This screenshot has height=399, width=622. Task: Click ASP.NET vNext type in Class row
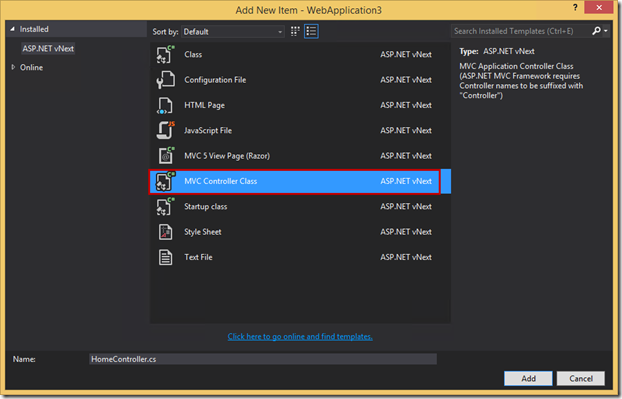406,54
